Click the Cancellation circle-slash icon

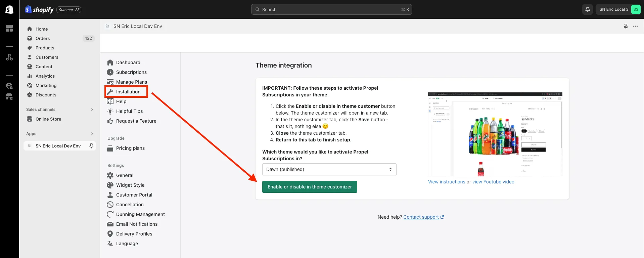pos(110,205)
